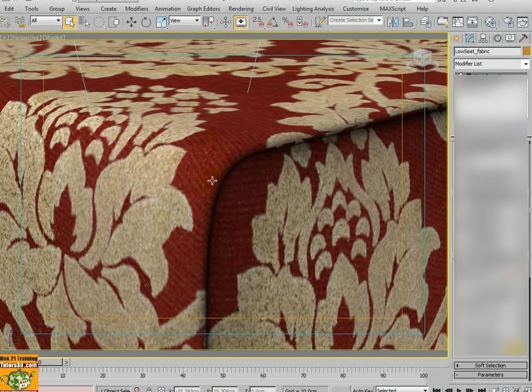Click the LowSeat_fabric object name field
The image size is (532, 392).
click(x=487, y=51)
